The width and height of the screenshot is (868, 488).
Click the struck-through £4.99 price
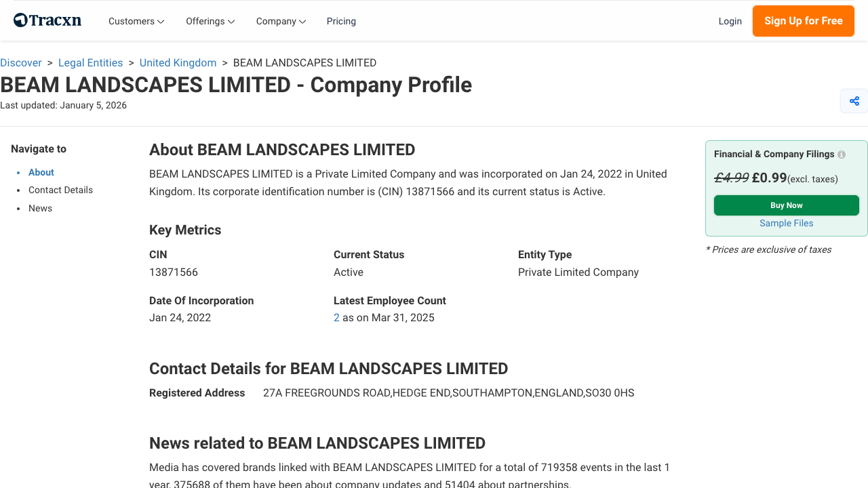(x=731, y=177)
